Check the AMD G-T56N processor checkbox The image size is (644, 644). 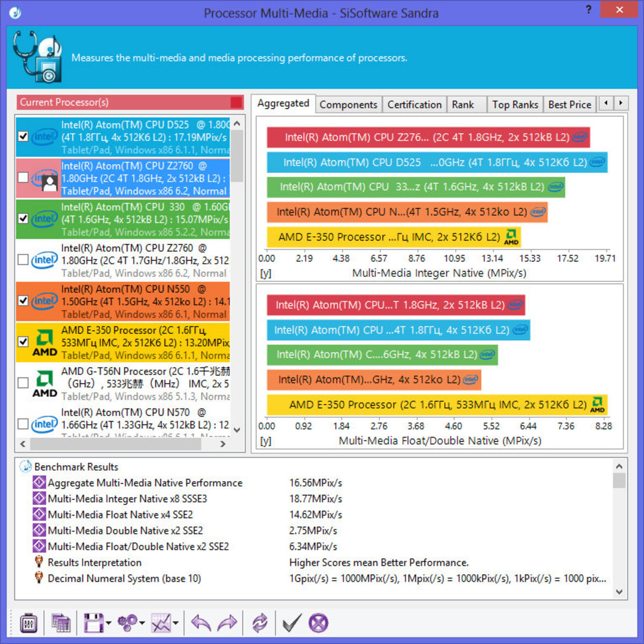(24, 383)
